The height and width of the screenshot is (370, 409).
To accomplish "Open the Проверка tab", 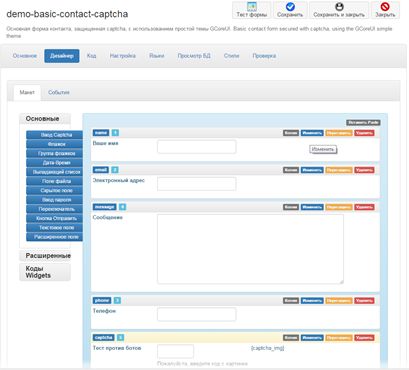I will (x=264, y=56).
